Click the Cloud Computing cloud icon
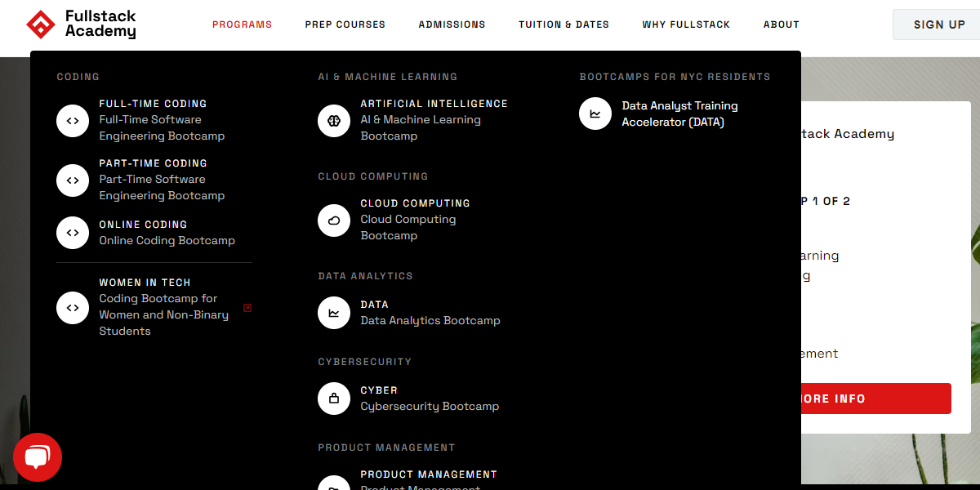 click(334, 220)
